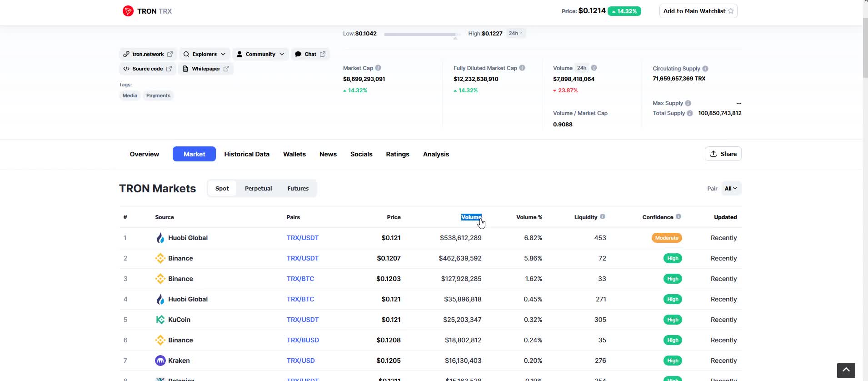Click the TRON logo icon in header
Viewport: 868px width, 381px height.
point(128,11)
